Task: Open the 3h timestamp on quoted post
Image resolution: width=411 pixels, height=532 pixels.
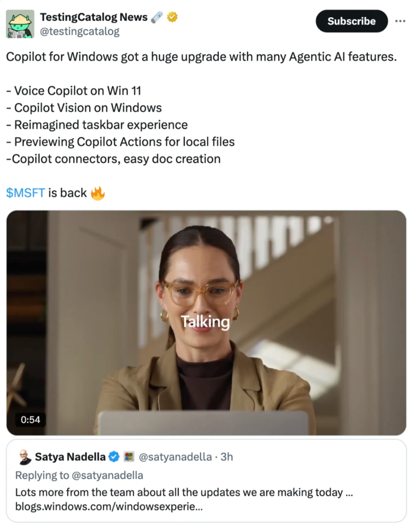Action: coord(227,457)
